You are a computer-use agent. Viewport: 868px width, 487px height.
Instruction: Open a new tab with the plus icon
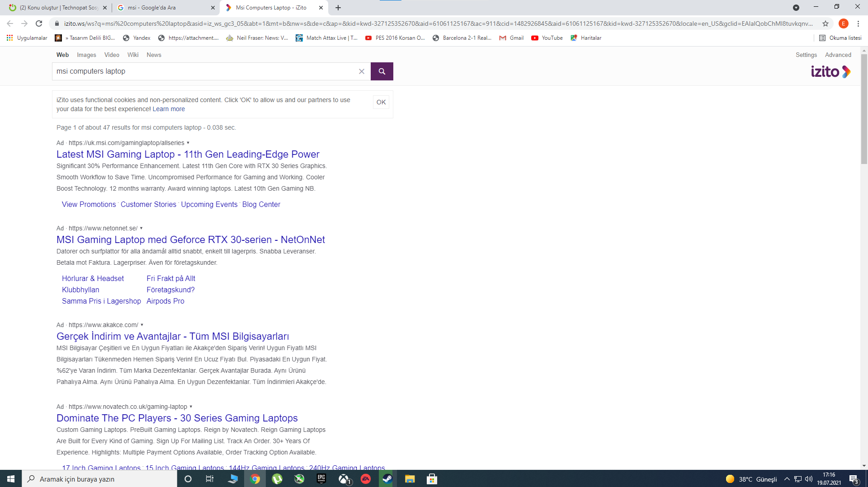pyautogui.click(x=338, y=8)
